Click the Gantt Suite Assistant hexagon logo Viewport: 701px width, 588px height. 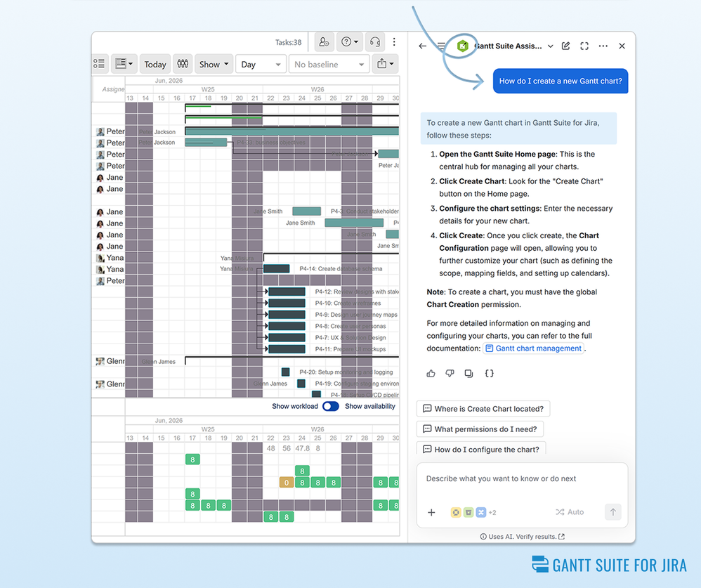point(462,46)
